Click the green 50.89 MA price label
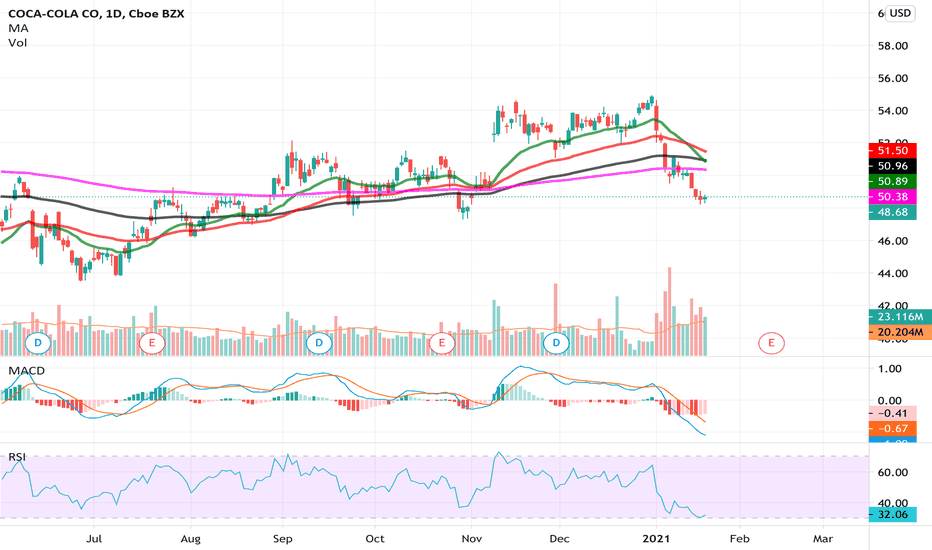932x550 pixels. pos(892,181)
